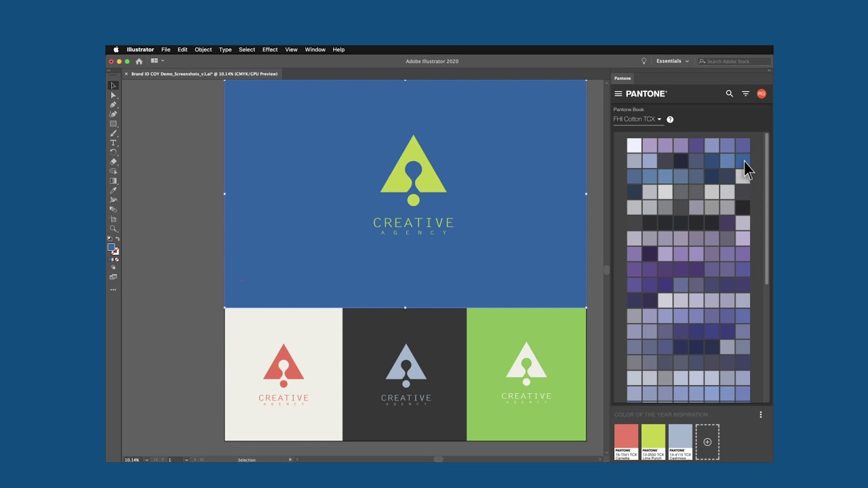Click the Search Adobe Stock field
The height and width of the screenshot is (488, 868).
(x=734, y=61)
